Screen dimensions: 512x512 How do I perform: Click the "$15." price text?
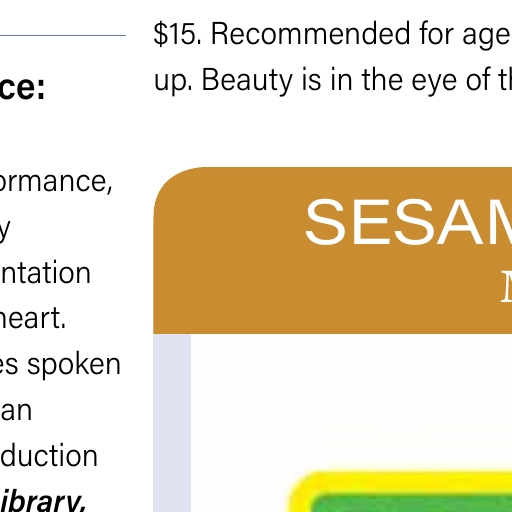click(177, 33)
